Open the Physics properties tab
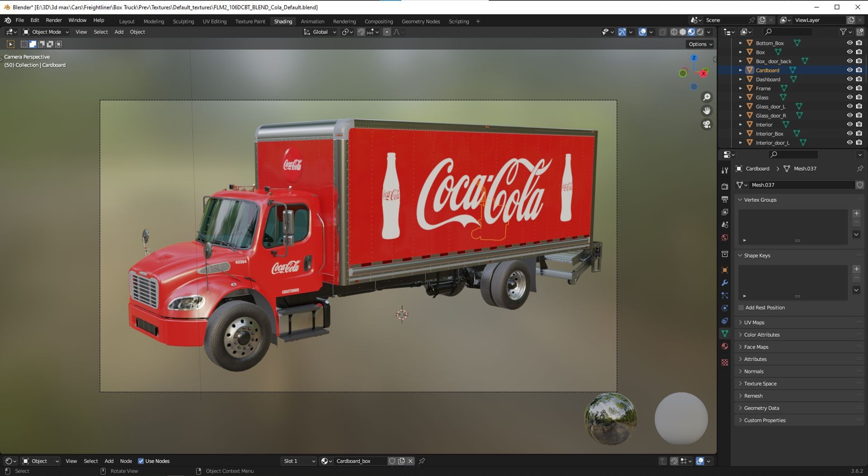This screenshot has width=868, height=476. 725,308
